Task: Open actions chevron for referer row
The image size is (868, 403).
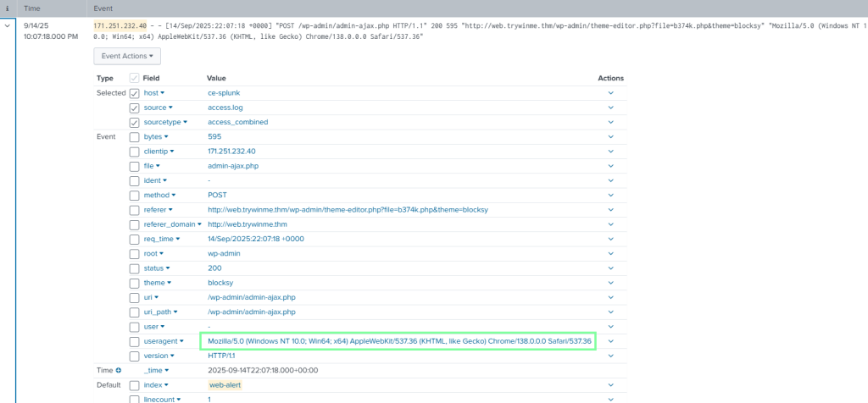Action: (610, 209)
